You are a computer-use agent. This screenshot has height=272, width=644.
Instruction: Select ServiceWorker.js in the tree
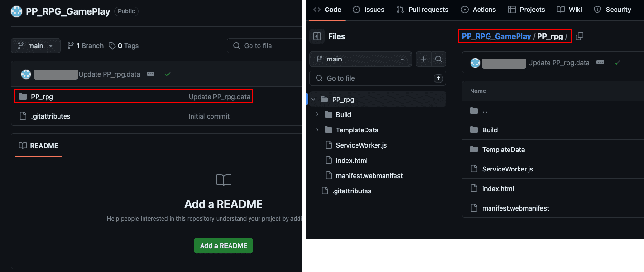click(x=361, y=145)
